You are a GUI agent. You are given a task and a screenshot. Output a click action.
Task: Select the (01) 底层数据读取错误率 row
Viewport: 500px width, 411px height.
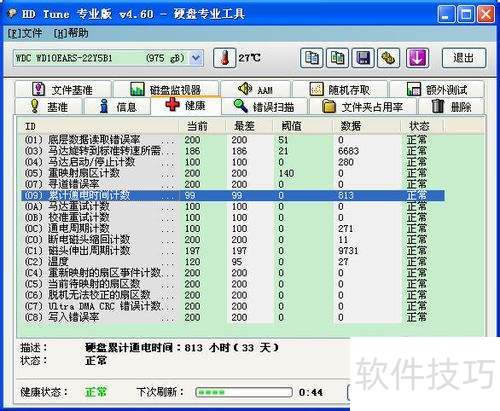tap(233, 140)
